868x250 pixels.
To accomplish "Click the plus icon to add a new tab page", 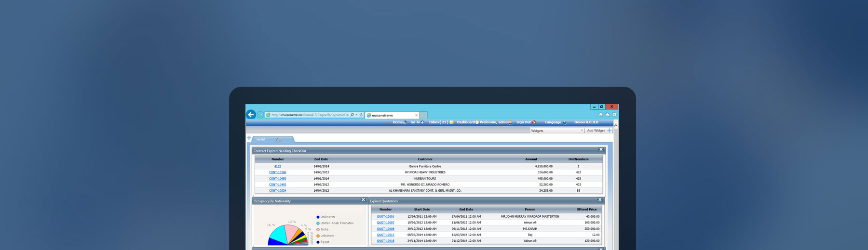I will [249, 138].
